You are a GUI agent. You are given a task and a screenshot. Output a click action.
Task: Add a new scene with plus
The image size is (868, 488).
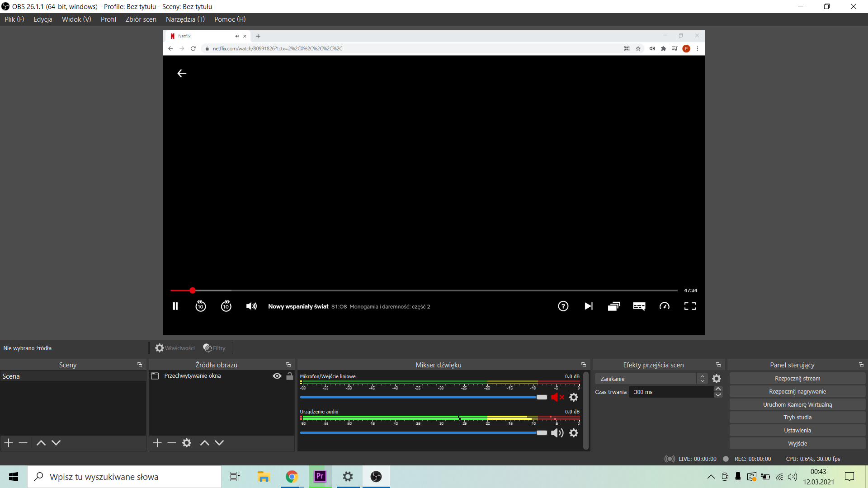9,443
